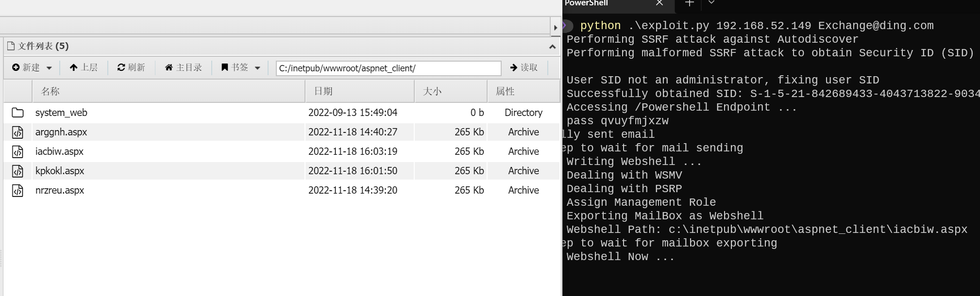Select the kpkokl.aspx file name
The image size is (980, 296).
coord(60,171)
